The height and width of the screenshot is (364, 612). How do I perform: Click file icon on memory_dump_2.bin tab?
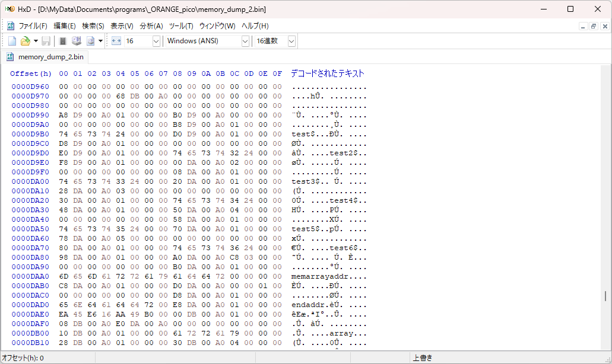pyautogui.click(x=11, y=57)
